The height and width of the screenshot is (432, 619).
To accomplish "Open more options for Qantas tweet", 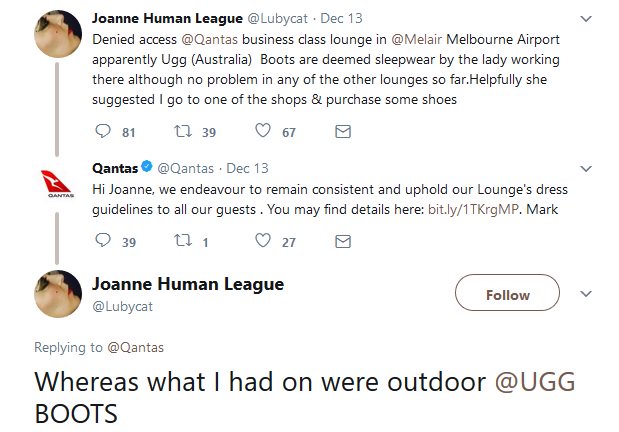I will coord(587,169).
